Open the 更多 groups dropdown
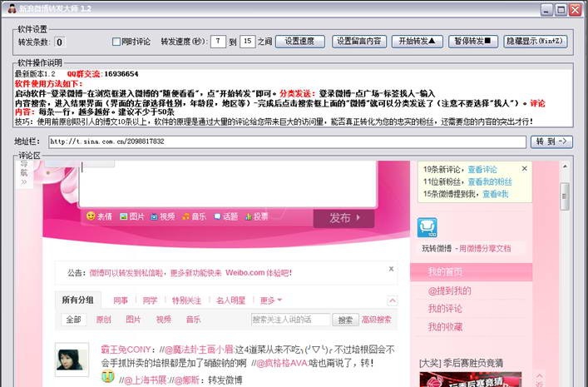 click(x=271, y=300)
